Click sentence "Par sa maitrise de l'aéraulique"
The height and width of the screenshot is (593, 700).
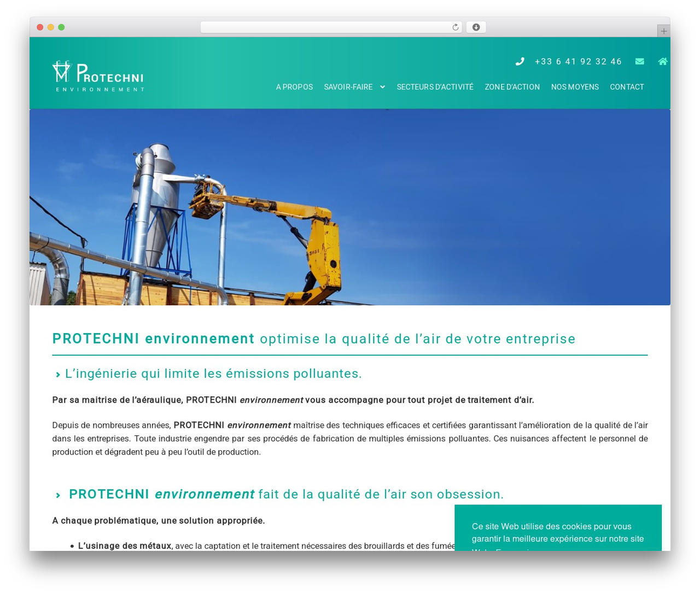click(x=293, y=400)
